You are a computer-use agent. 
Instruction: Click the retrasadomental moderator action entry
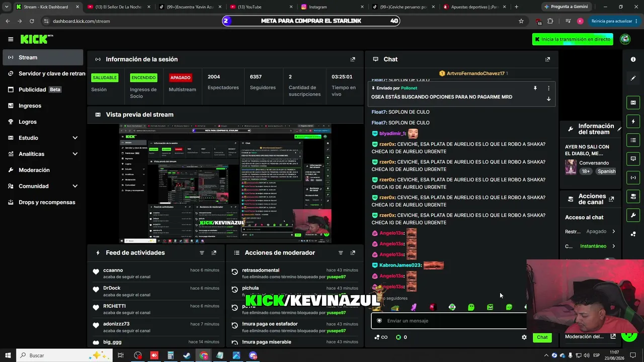295,274
